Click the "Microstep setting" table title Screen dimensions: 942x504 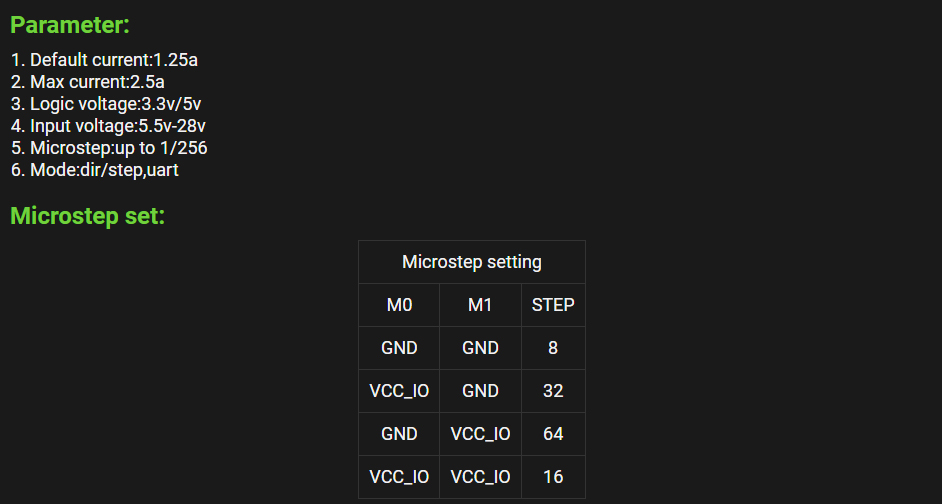(x=472, y=262)
